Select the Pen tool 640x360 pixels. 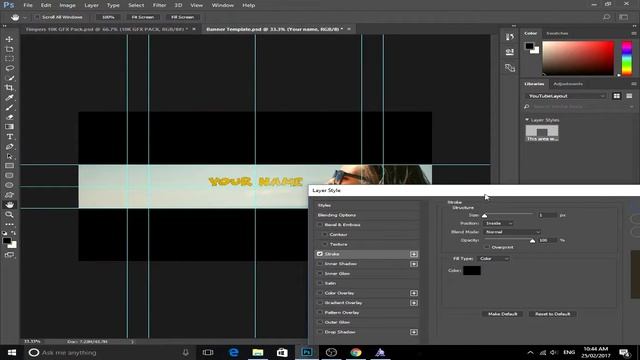pos(9,147)
